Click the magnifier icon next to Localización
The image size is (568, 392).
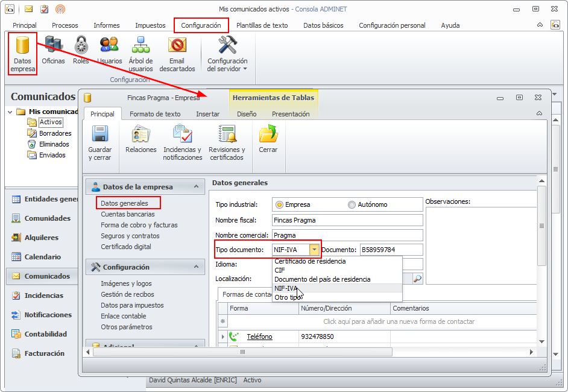(418, 279)
